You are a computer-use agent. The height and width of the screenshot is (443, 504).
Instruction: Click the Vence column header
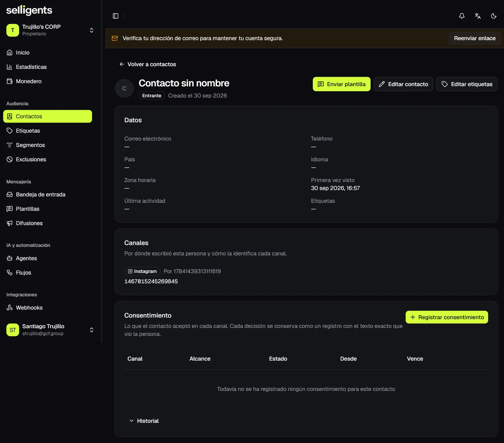click(x=415, y=359)
